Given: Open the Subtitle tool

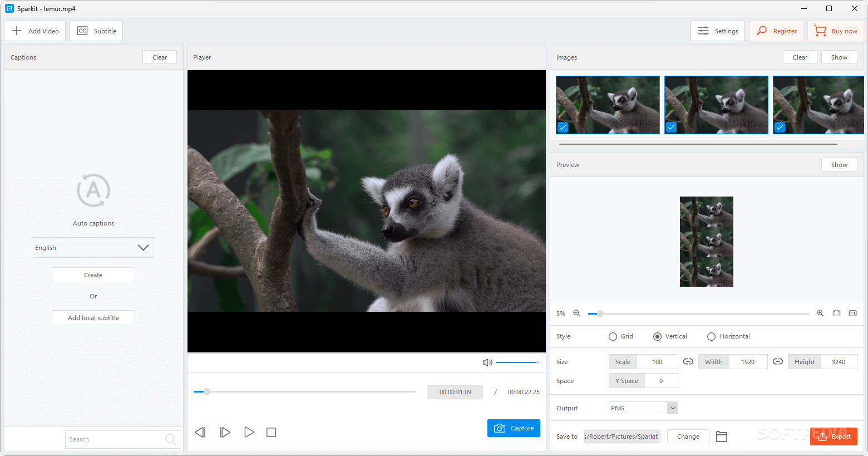Looking at the screenshot, I should tap(96, 31).
